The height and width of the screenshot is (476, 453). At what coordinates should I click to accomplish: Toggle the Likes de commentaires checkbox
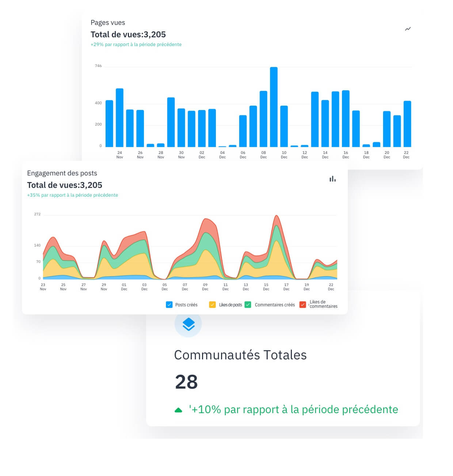(x=302, y=305)
